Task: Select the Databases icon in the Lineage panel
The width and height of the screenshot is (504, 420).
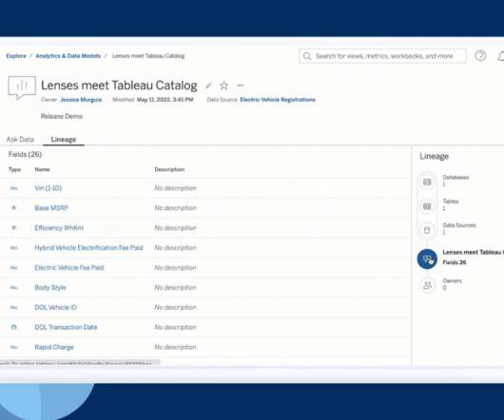Action: point(427,182)
